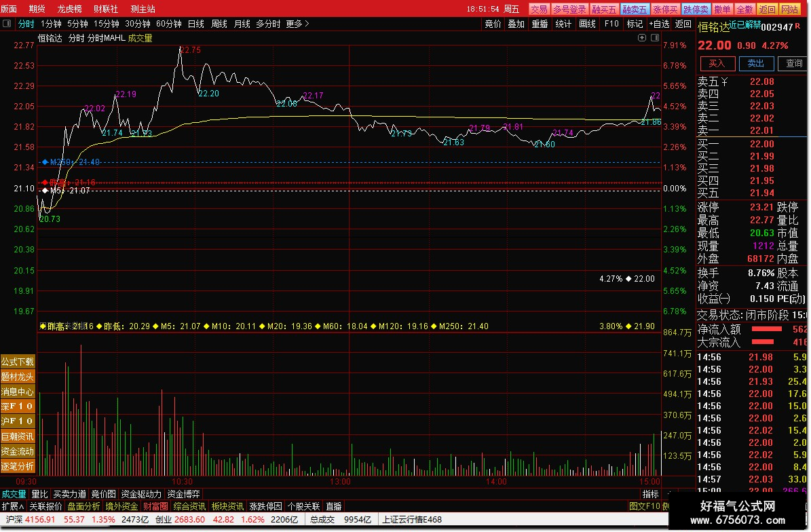The height and width of the screenshot is (532, 811).
Task: Open the 题材龙头 sidebar shortcut
Action: 18,377
